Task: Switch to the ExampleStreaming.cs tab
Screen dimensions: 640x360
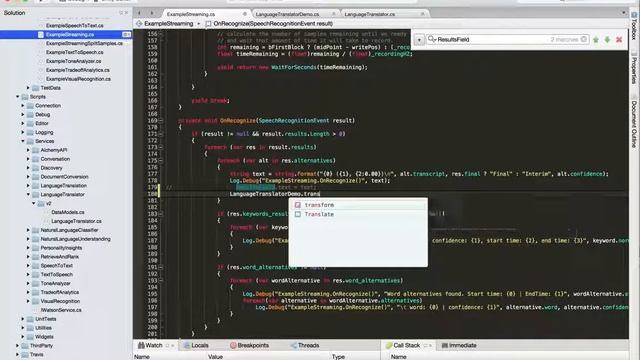Action: coord(191,14)
